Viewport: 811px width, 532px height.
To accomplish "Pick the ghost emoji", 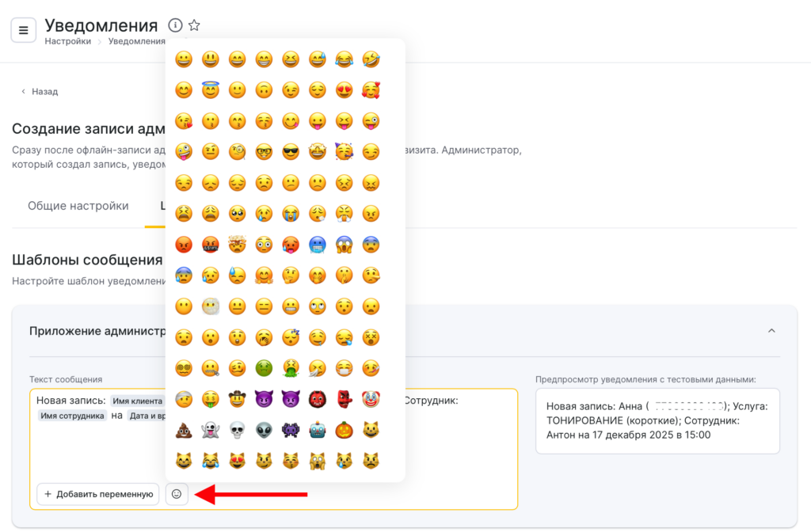I will pyautogui.click(x=211, y=430).
